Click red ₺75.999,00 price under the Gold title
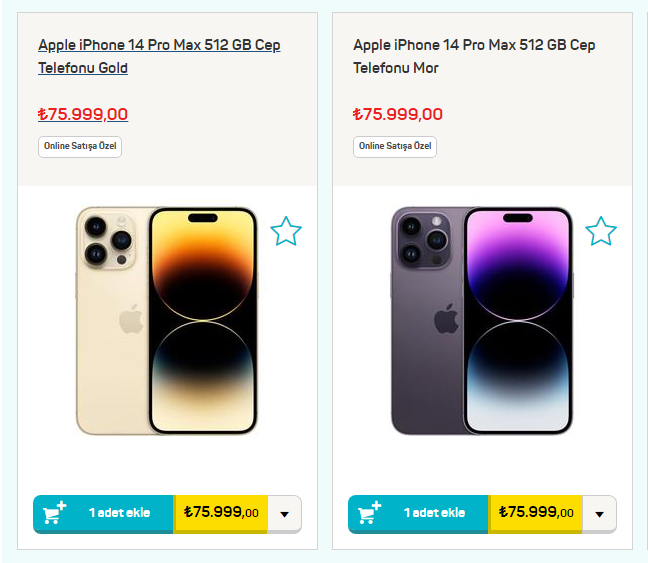The height and width of the screenshot is (563, 648). (83, 114)
